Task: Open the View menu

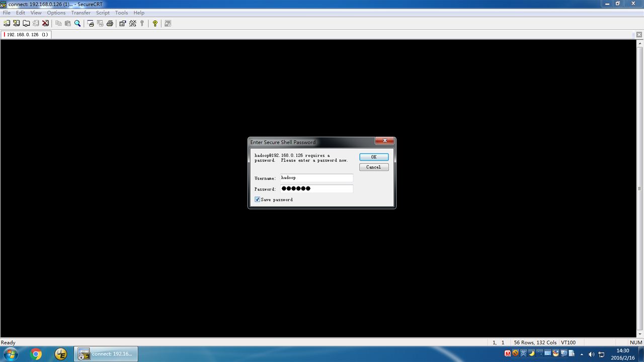Action: tap(36, 13)
